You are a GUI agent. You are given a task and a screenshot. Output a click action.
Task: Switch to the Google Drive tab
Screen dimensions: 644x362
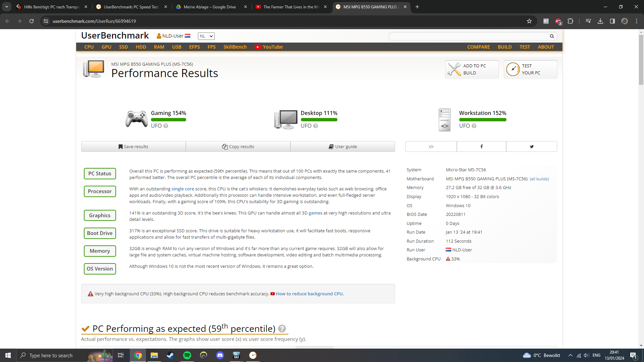pos(210,7)
